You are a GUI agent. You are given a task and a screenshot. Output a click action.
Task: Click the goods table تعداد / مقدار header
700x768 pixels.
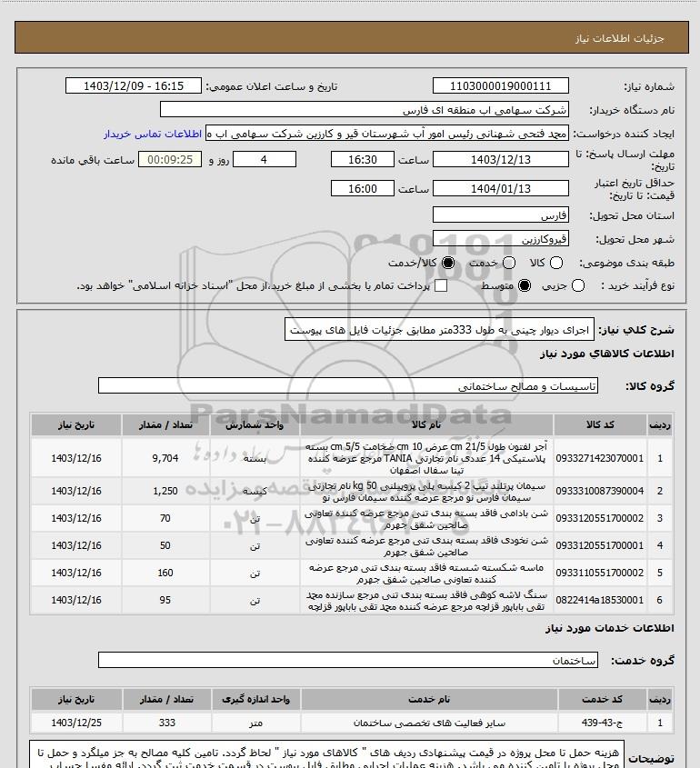165,424
